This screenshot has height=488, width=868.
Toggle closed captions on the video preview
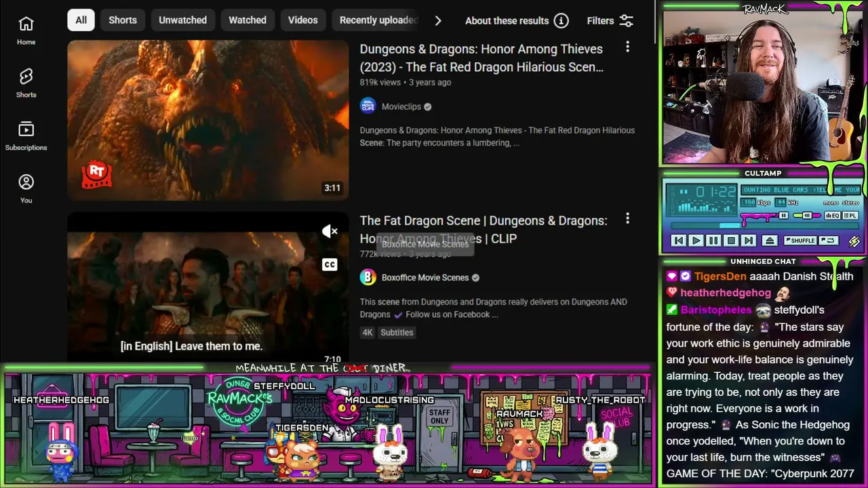tap(330, 264)
